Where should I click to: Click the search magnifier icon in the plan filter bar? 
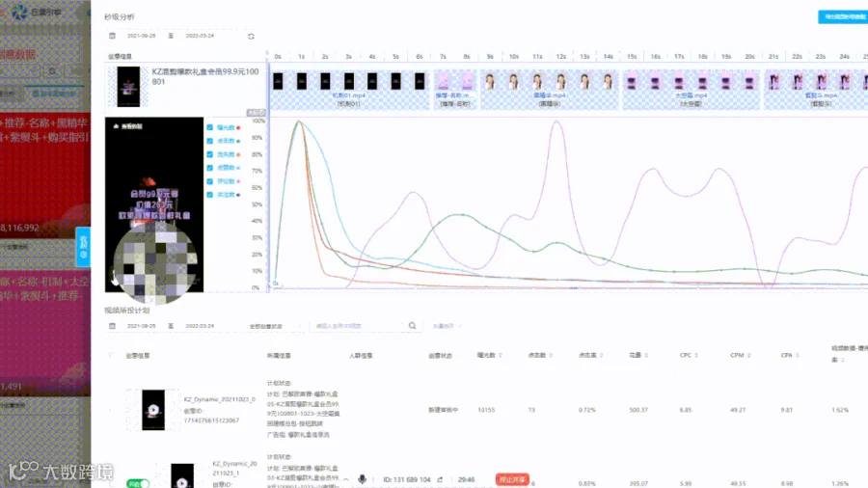pos(413,326)
